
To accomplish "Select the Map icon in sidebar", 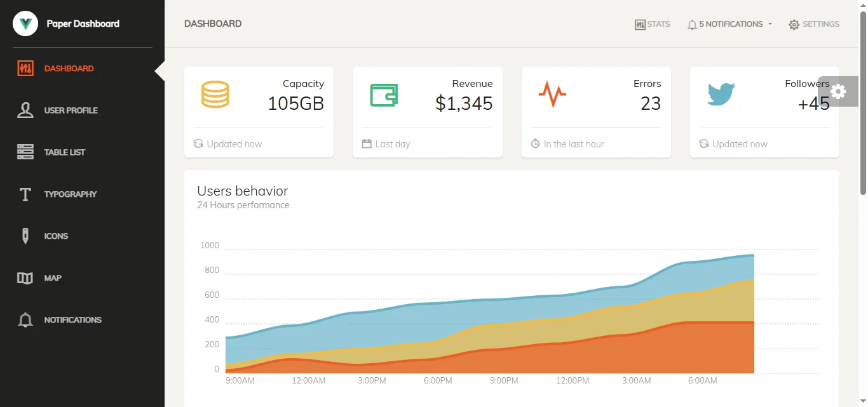I will pyautogui.click(x=25, y=277).
